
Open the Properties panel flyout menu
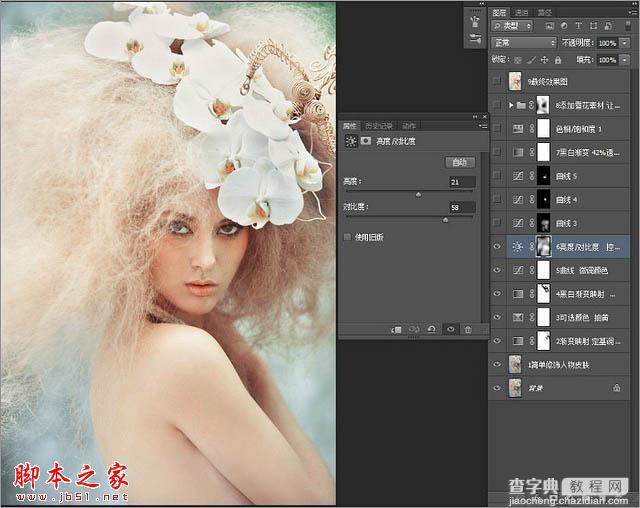pos(483,126)
